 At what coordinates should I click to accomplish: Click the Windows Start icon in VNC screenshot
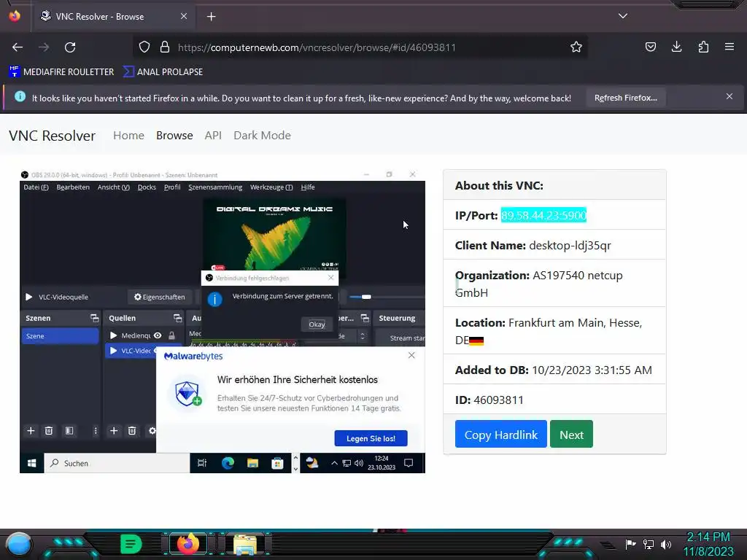pos(32,463)
